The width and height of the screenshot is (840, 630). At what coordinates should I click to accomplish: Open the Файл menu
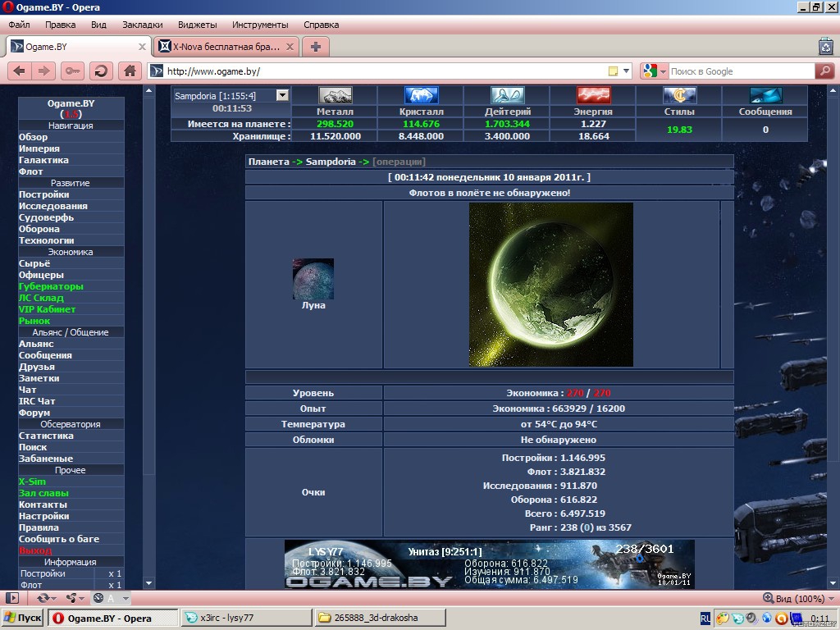pyautogui.click(x=20, y=25)
